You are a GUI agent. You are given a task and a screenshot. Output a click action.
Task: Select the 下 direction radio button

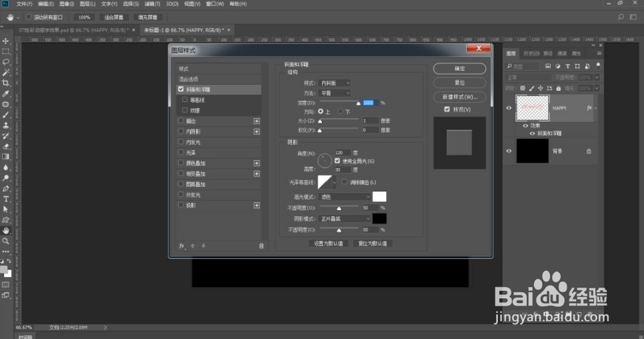tap(341, 111)
